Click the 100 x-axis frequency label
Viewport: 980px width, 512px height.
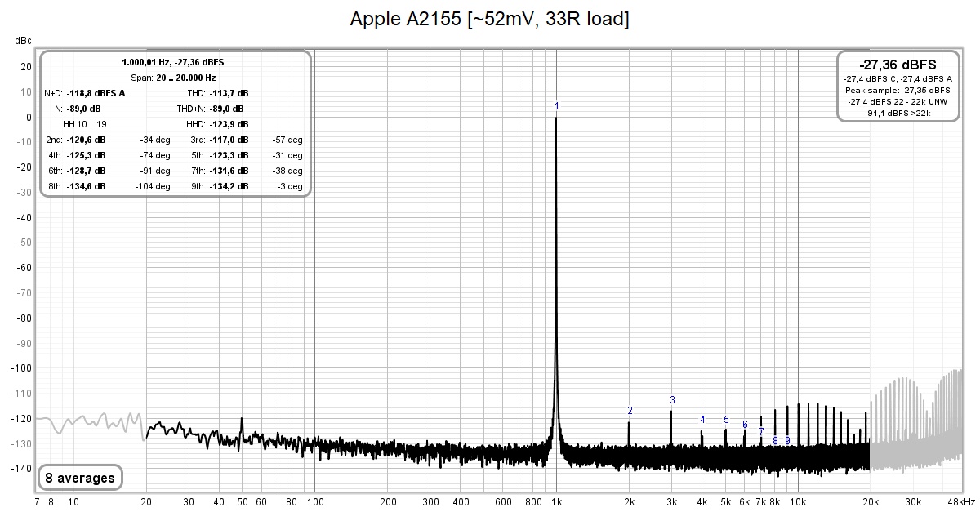[315, 502]
